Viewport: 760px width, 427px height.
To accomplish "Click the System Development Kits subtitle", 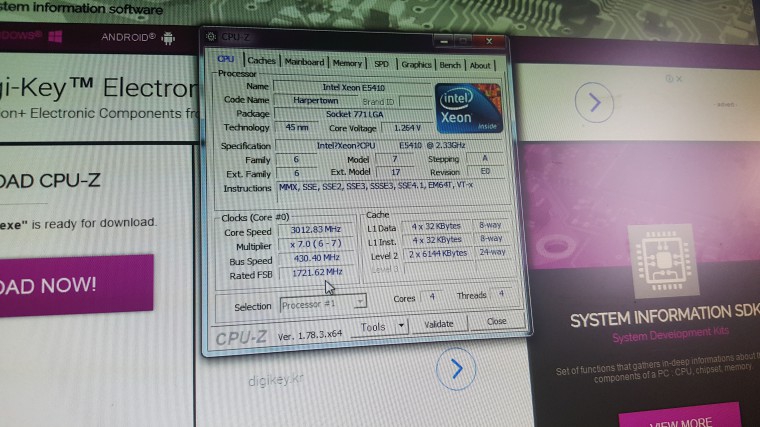I will tap(670, 334).
